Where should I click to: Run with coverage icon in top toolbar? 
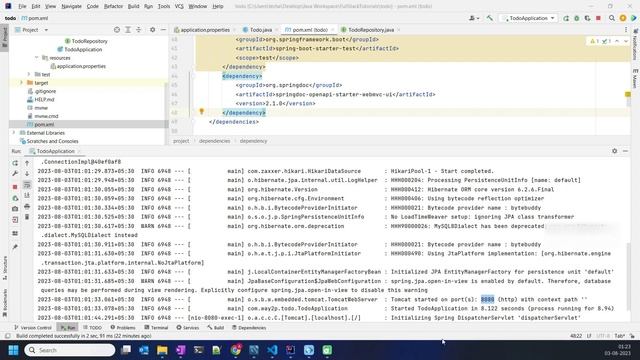point(587,18)
